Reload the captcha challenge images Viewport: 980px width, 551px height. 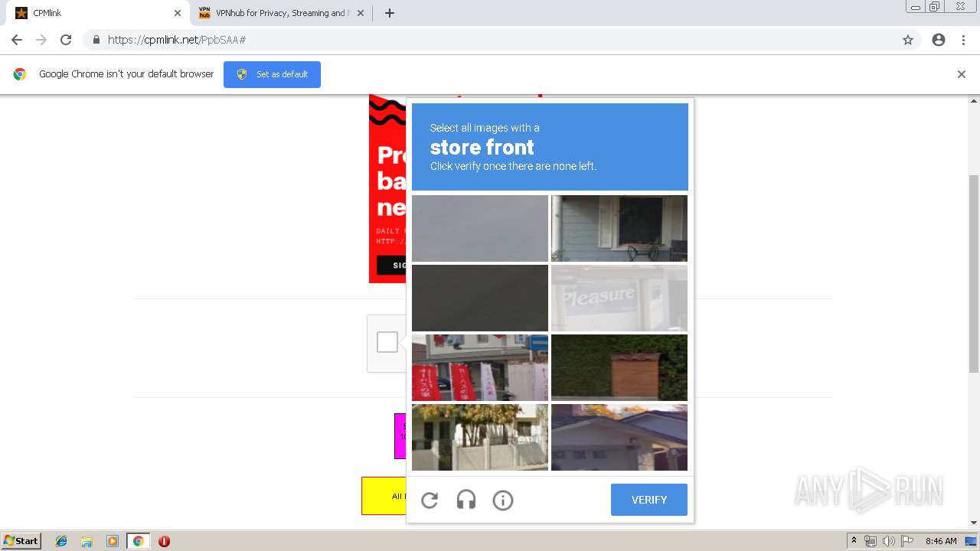tap(430, 500)
